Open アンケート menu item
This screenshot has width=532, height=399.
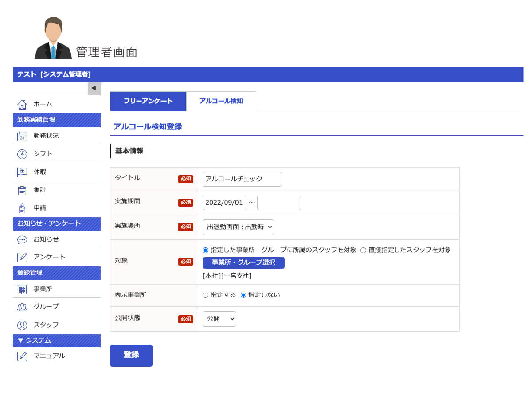[x=57, y=257]
